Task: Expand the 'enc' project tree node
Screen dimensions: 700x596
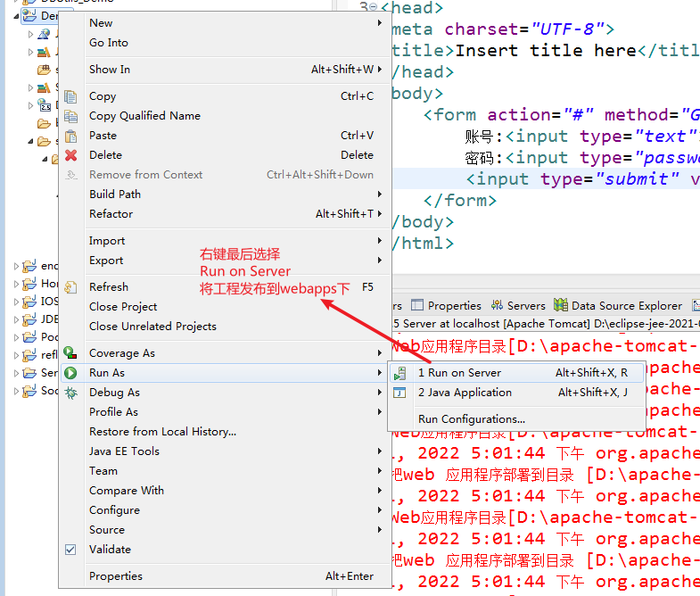Action: tap(17, 266)
